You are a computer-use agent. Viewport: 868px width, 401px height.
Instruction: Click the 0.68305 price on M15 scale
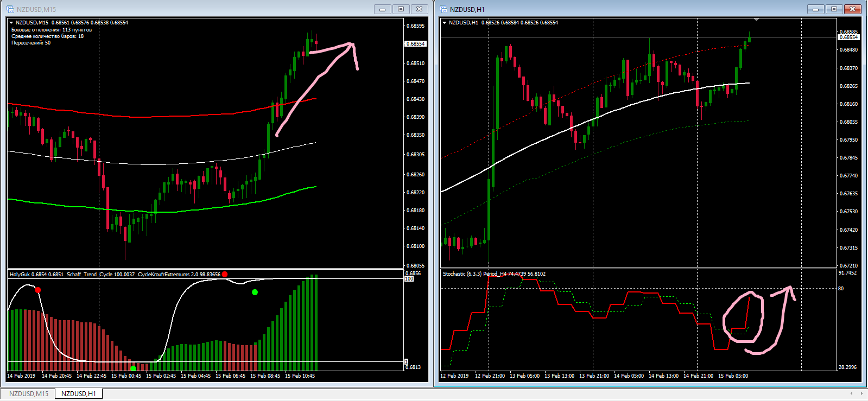[416, 155]
